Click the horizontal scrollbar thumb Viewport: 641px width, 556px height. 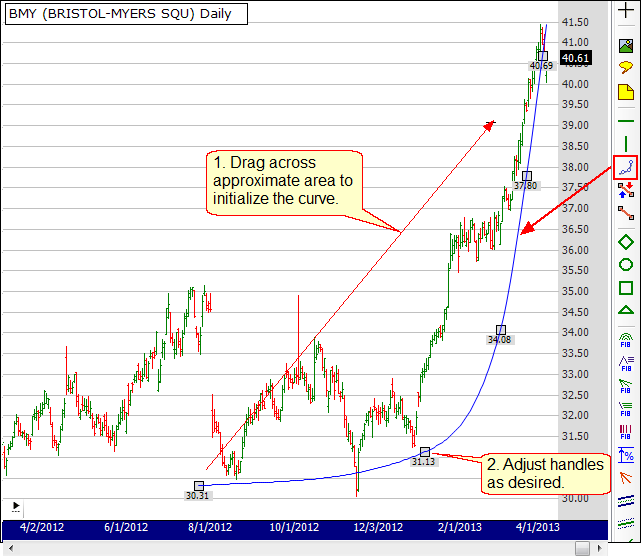coord(583,548)
